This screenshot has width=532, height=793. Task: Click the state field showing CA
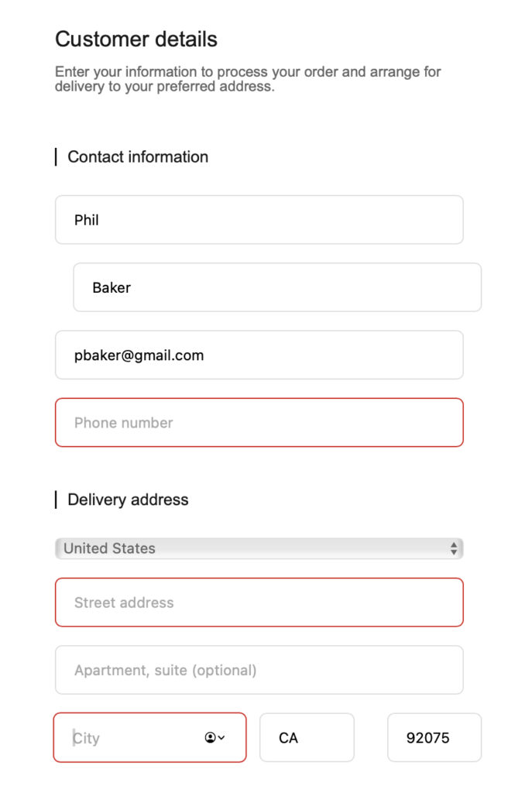(x=307, y=738)
